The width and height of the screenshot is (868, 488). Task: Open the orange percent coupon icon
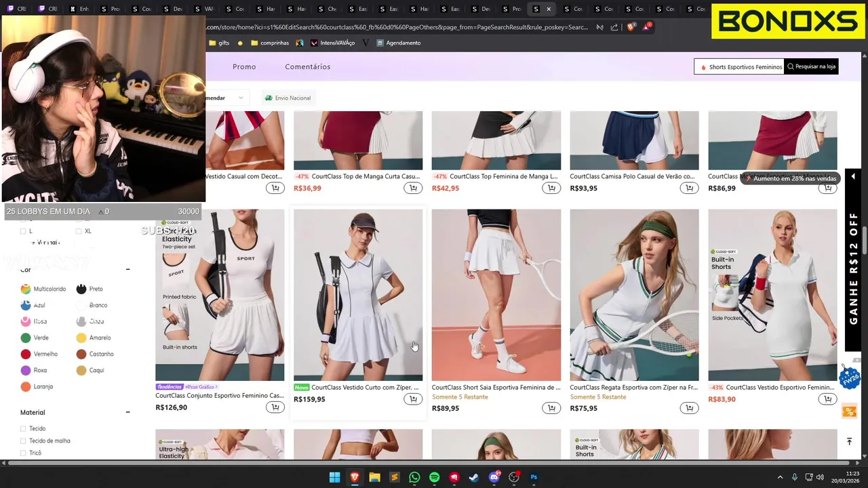click(849, 411)
